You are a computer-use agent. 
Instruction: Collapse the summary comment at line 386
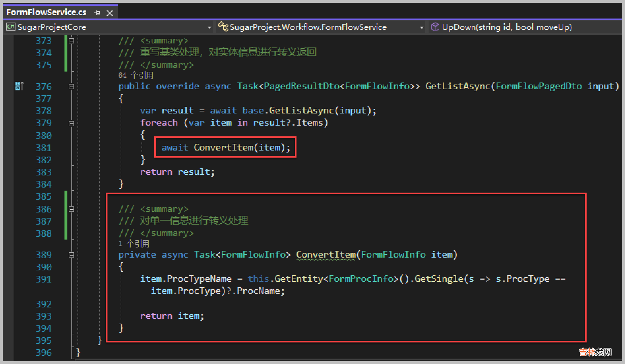[x=71, y=209]
